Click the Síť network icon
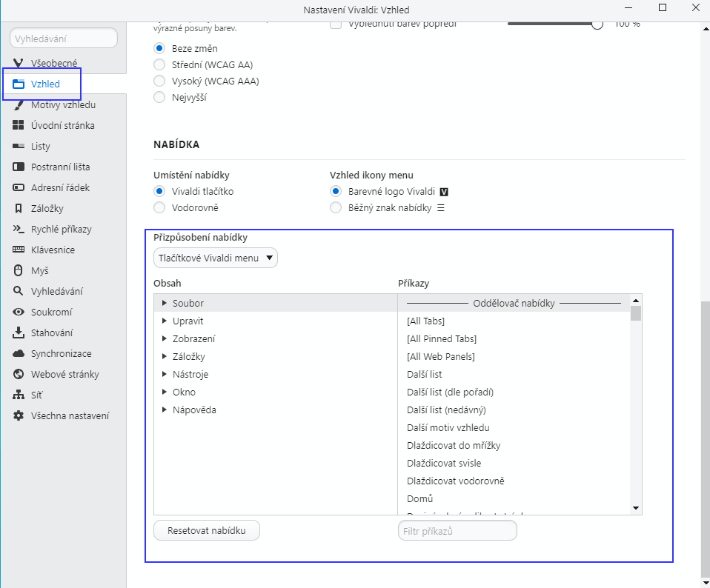The height and width of the screenshot is (588, 710). [x=18, y=395]
